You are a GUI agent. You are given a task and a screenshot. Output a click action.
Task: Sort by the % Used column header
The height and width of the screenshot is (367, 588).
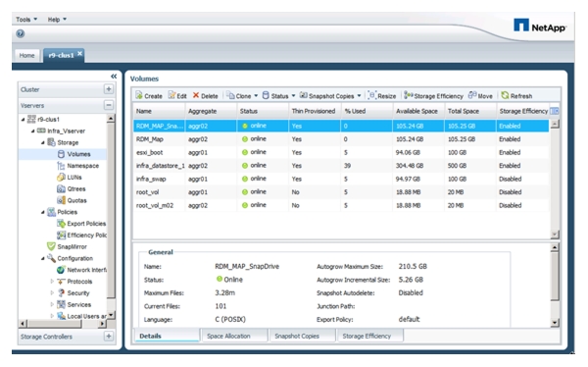[x=367, y=111]
